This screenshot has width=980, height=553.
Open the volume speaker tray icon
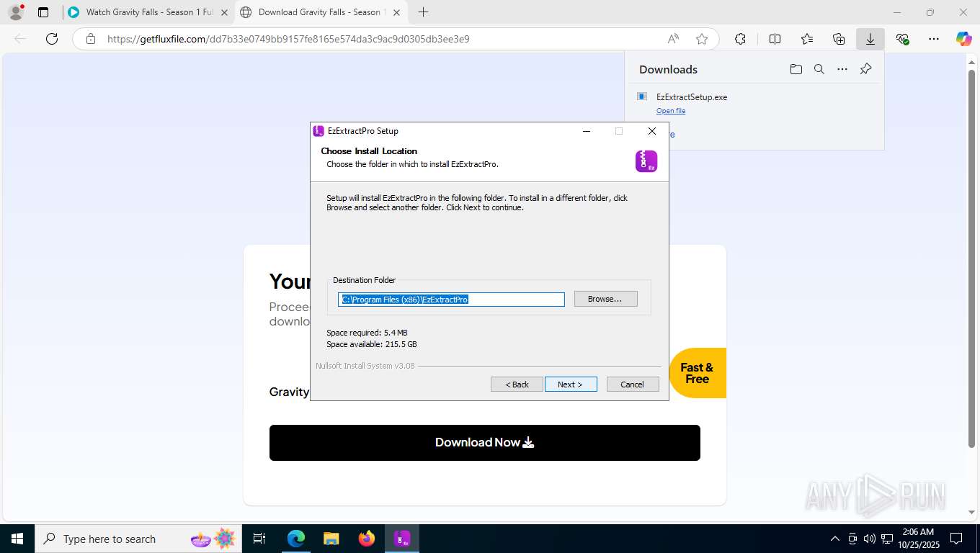click(869, 539)
